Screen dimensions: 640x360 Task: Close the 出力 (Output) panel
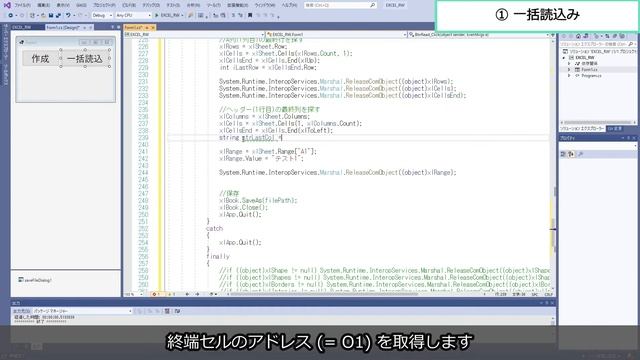point(552,303)
